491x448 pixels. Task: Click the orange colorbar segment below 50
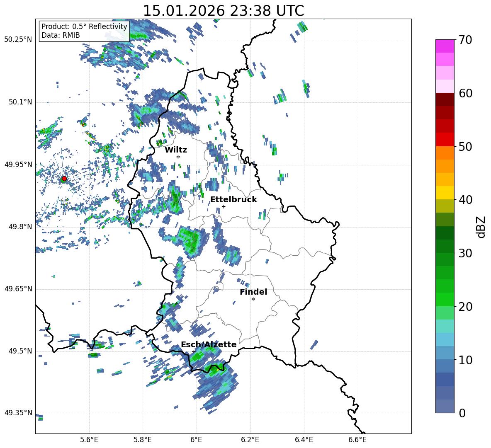click(445, 153)
